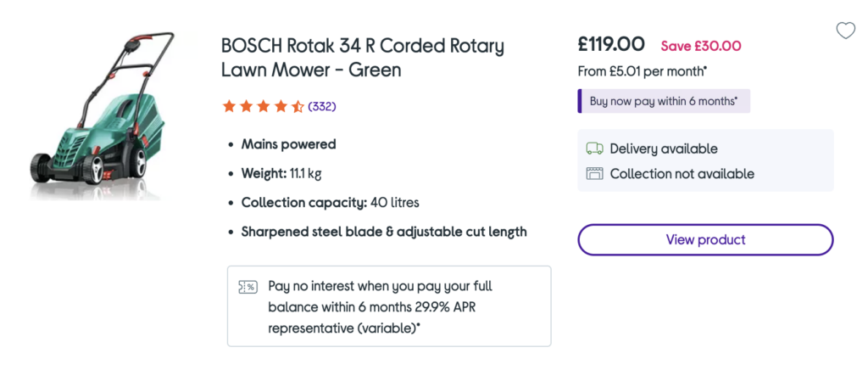Click the Buy now pay within 6 months banner
Image resolution: width=868 pixels, height=370 pixels.
664,101
